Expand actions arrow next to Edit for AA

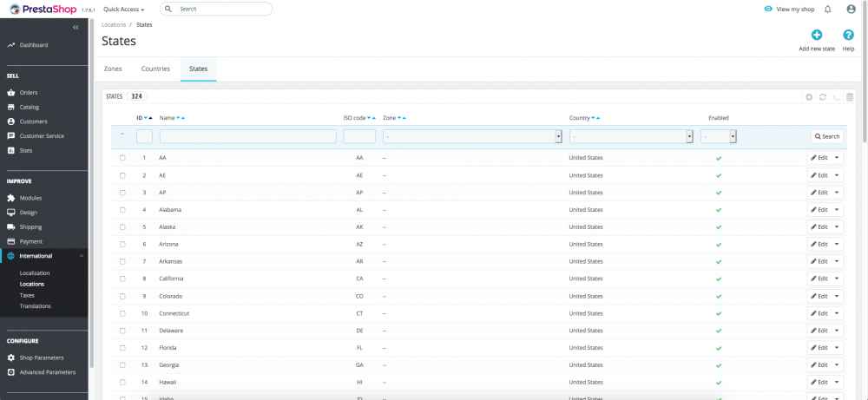tap(837, 158)
